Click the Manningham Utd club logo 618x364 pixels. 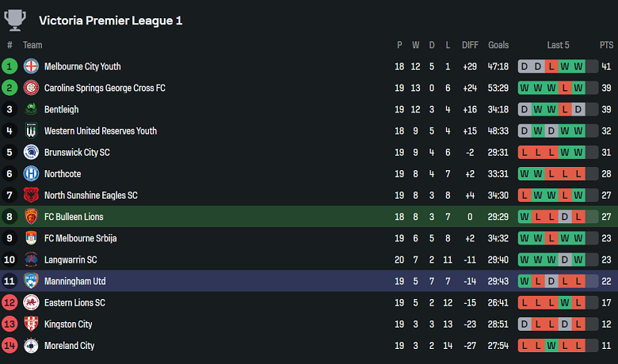pyautogui.click(x=31, y=281)
